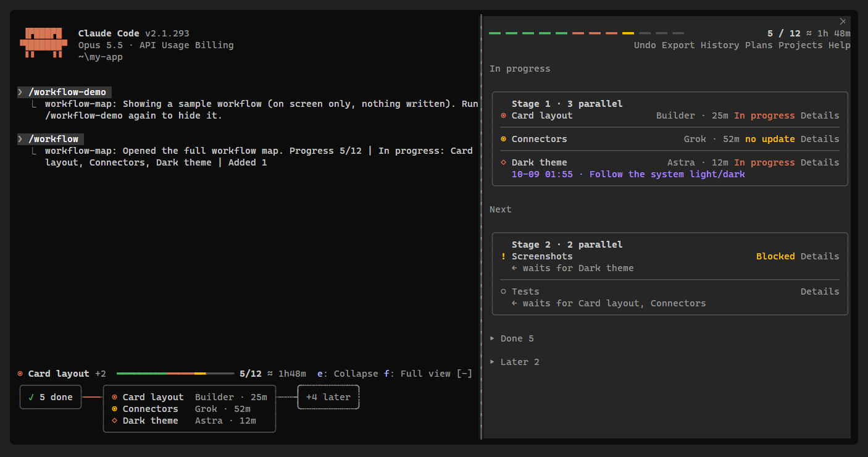Click the 'e: Collapse' shortcut hint
The image size is (868, 457).
[x=348, y=374]
